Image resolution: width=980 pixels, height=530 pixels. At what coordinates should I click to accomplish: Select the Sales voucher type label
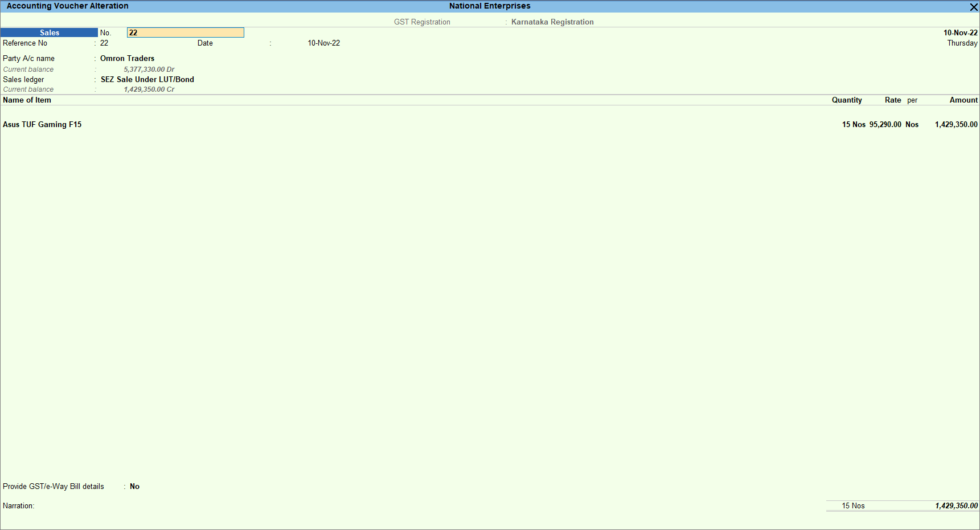(50, 32)
